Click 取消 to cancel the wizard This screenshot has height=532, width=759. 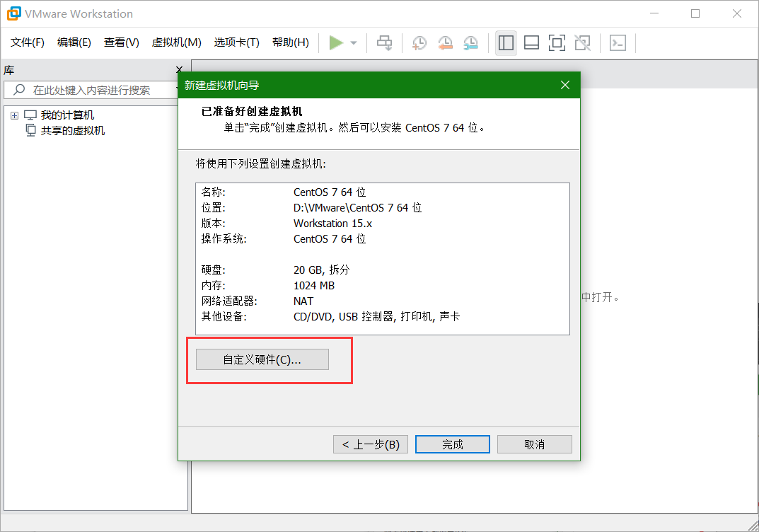pyautogui.click(x=534, y=444)
